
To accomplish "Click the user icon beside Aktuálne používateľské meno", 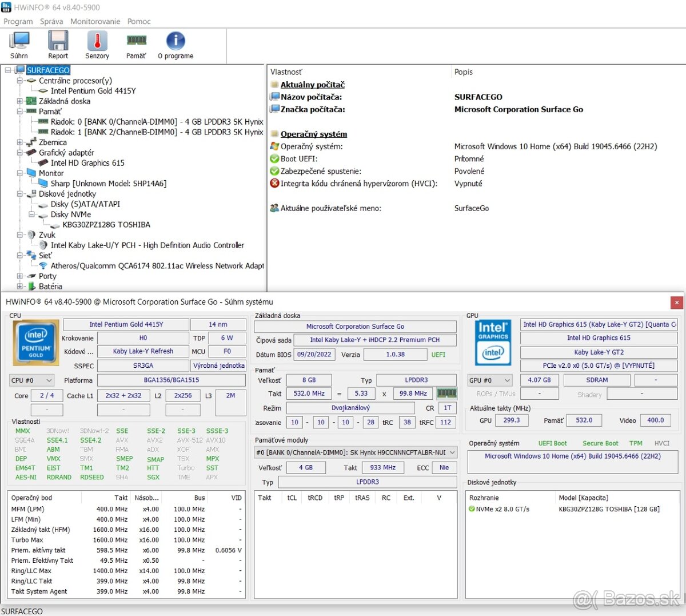I will click(x=274, y=208).
